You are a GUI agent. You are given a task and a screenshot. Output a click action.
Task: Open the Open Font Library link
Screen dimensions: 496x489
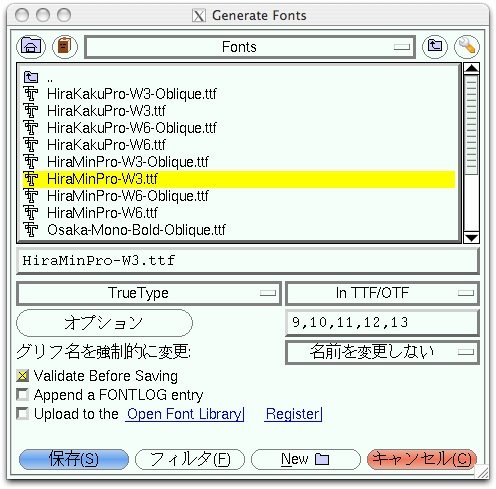[x=185, y=414]
